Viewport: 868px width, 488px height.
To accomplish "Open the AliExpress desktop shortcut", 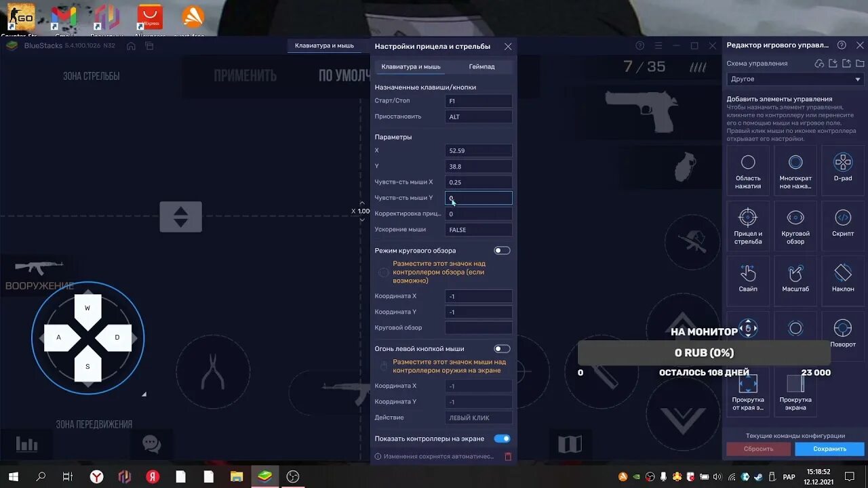I will tap(150, 20).
